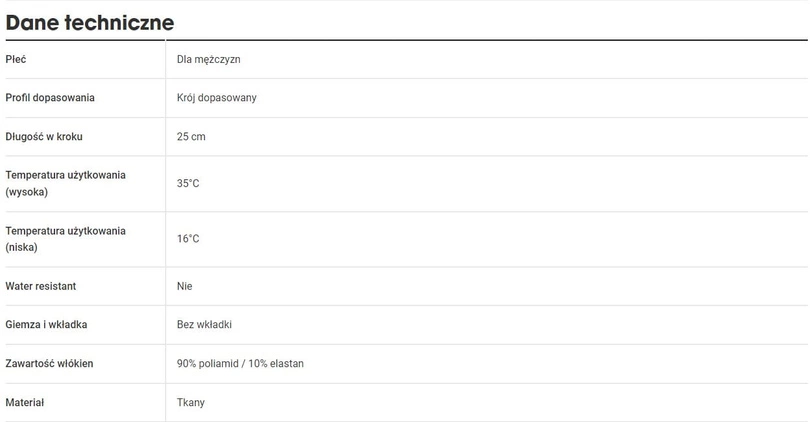This screenshot has height=422, width=810.
Task: Select the "Temperatura użytkowania (wysoka)" label
Action: (x=65, y=183)
